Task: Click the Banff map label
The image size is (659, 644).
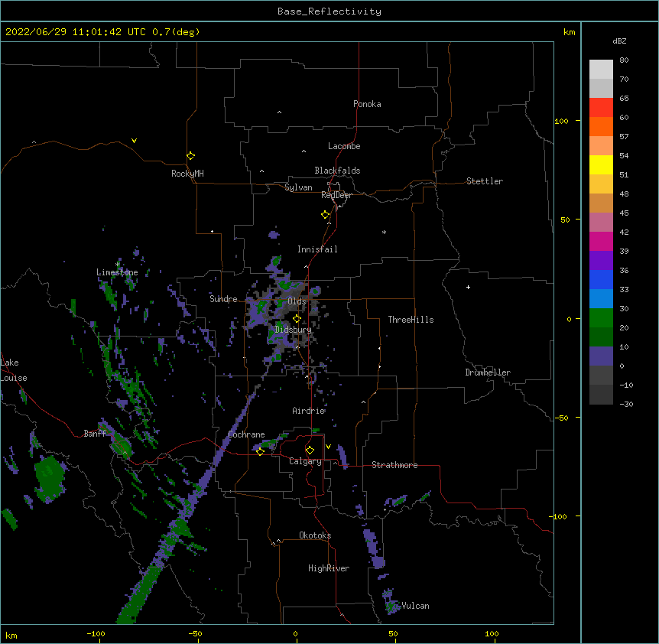Action: click(95, 434)
